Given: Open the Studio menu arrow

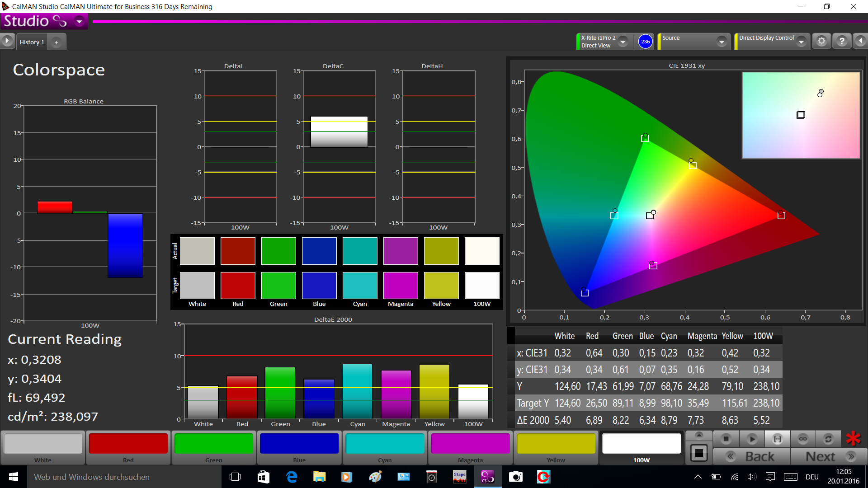Looking at the screenshot, I should tap(80, 21).
